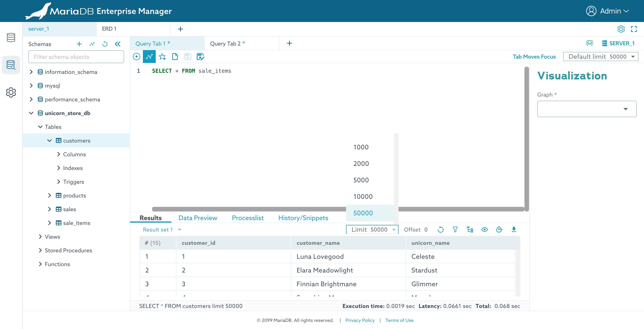Run the query with the play icon
This screenshot has width=644, height=329.
click(136, 57)
